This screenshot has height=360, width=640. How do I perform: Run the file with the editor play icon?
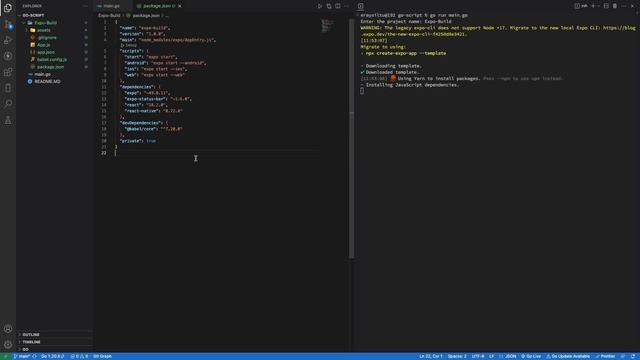click(x=320, y=6)
